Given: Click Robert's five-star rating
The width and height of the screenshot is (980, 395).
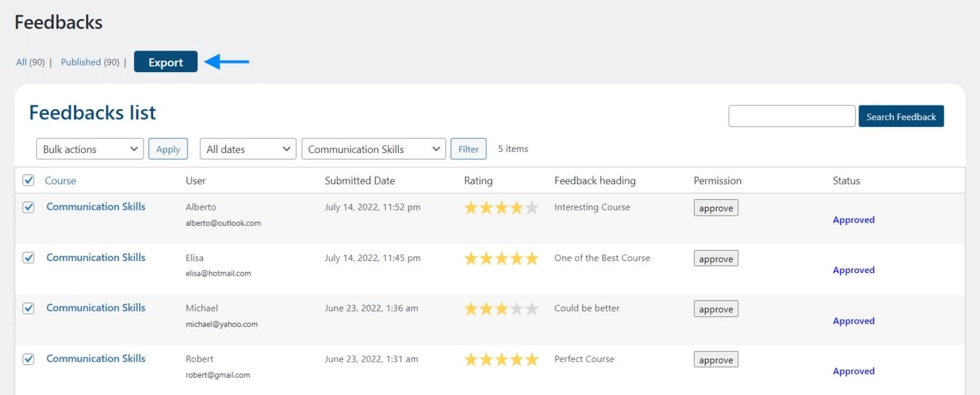Looking at the screenshot, I should (501, 359).
